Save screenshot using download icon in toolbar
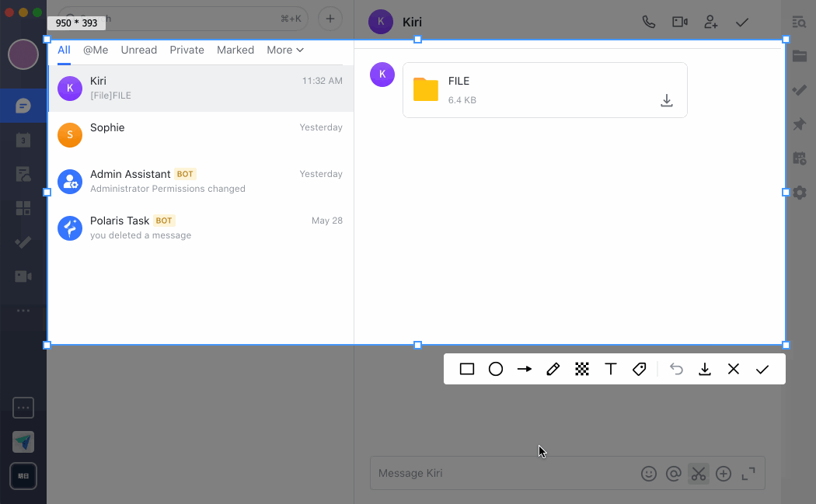816x504 pixels. coord(705,370)
